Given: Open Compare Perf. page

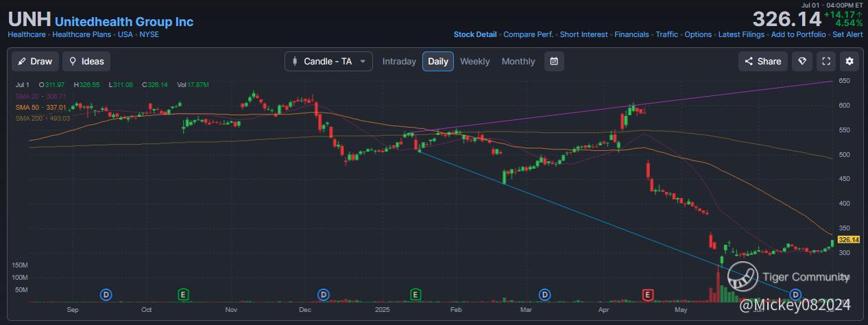Looking at the screenshot, I should [x=528, y=34].
